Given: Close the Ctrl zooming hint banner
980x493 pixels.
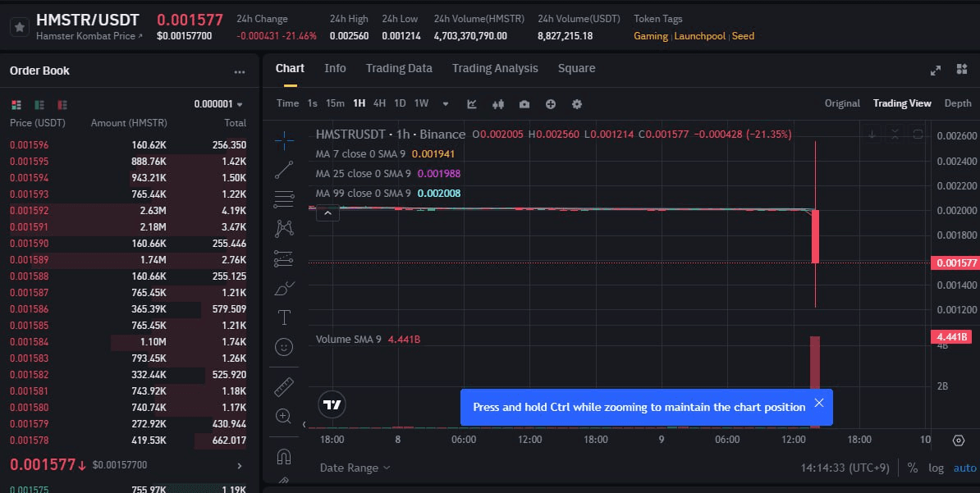Looking at the screenshot, I should 819,403.
